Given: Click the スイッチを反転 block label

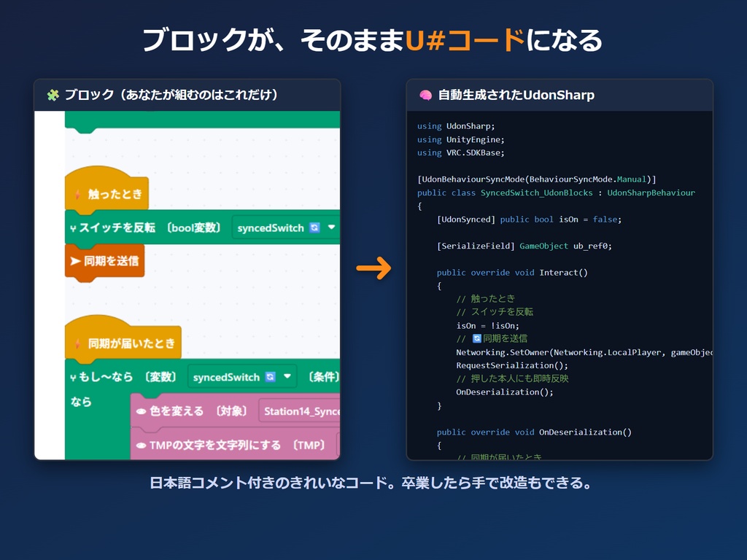Looking at the screenshot, I should pos(117,227).
